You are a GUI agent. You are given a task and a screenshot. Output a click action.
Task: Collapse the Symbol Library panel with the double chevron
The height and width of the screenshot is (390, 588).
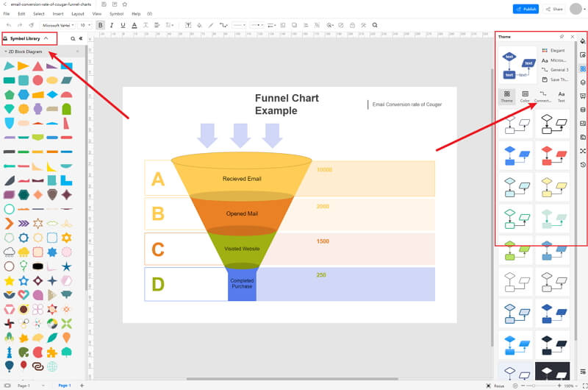click(x=81, y=38)
